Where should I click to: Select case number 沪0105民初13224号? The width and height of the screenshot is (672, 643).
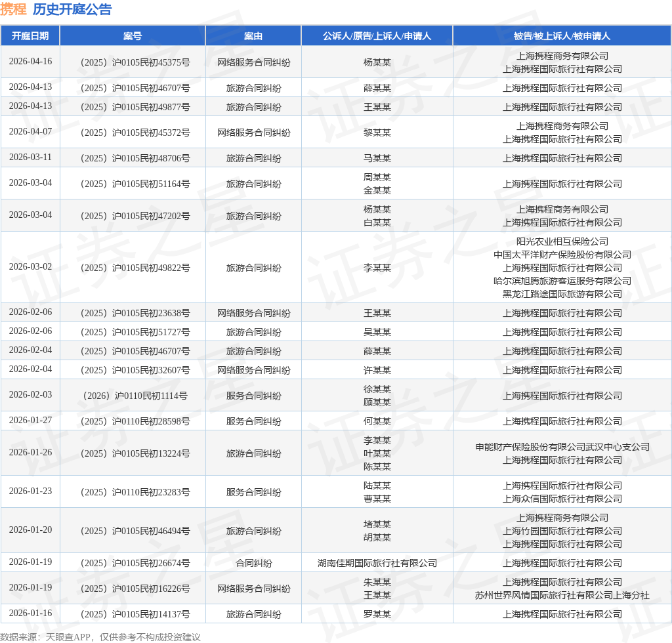coord(135,453)
